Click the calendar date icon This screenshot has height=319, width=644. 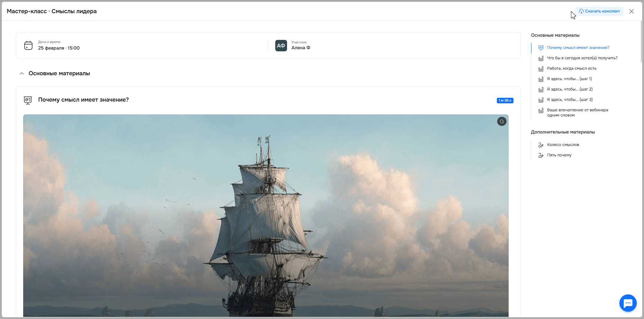[x=28, y=45]
